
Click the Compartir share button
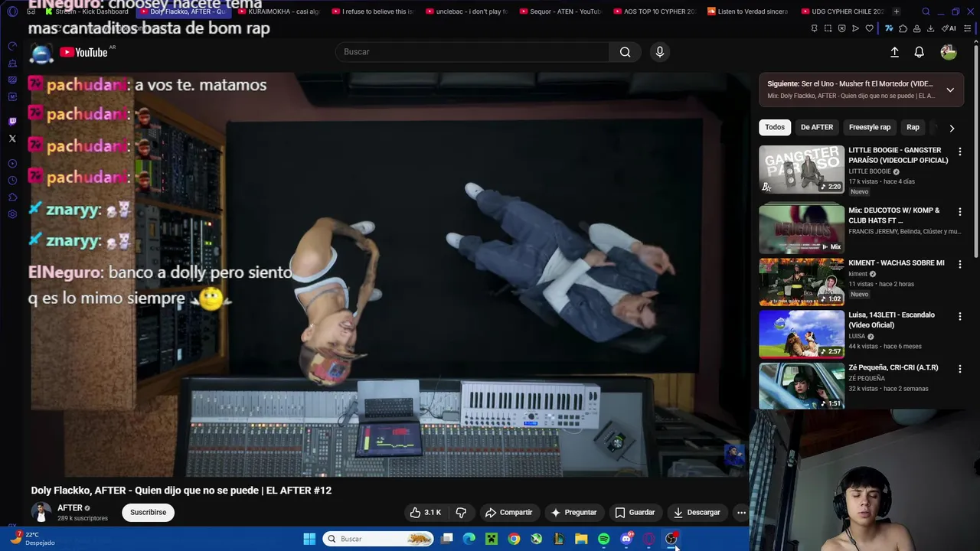click(x=508, y=513)
